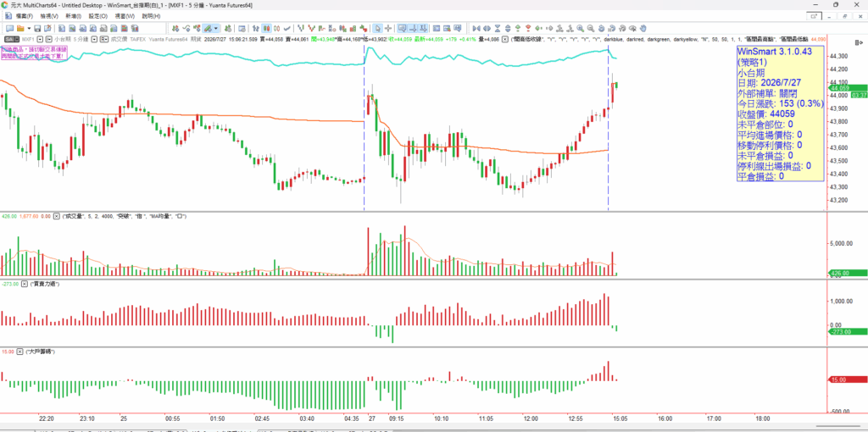Click the 15:05 marker on time axis

[x=620, y=418]
